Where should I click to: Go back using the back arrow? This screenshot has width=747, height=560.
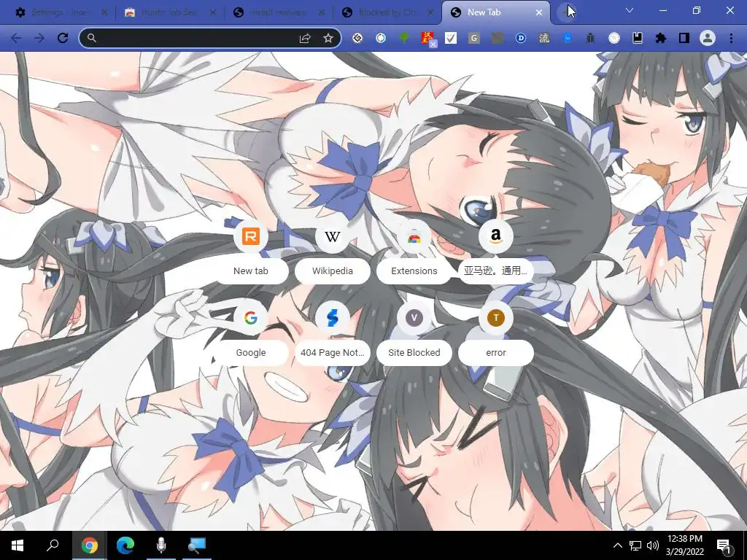coord(16,38)
